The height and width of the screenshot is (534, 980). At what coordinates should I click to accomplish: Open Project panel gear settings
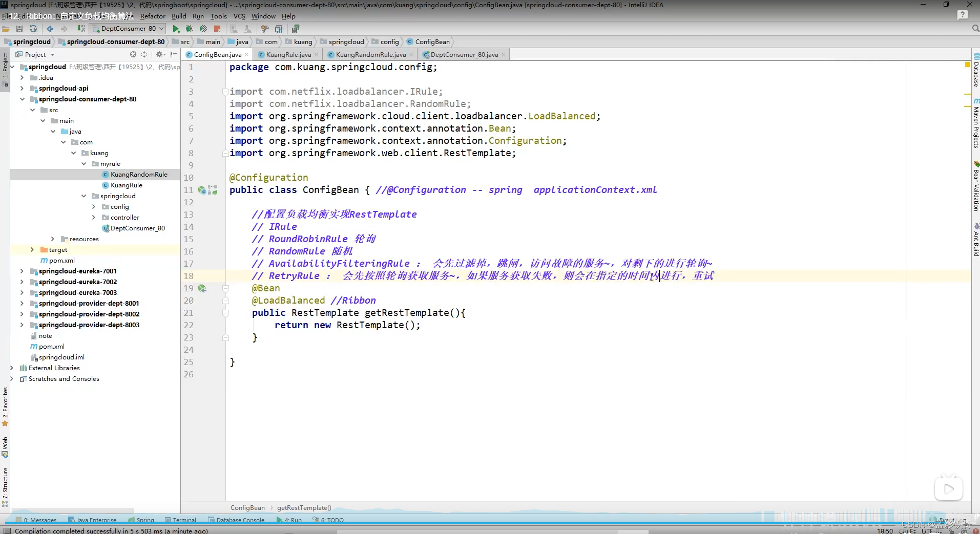point(160,54)
